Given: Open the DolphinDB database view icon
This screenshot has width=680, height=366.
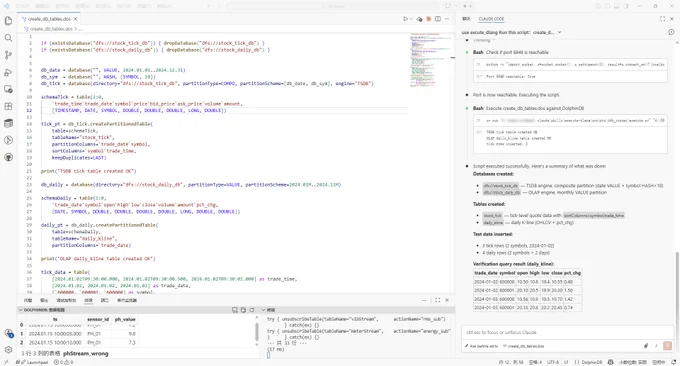Looking at the screenshot, I should point(8,123).
